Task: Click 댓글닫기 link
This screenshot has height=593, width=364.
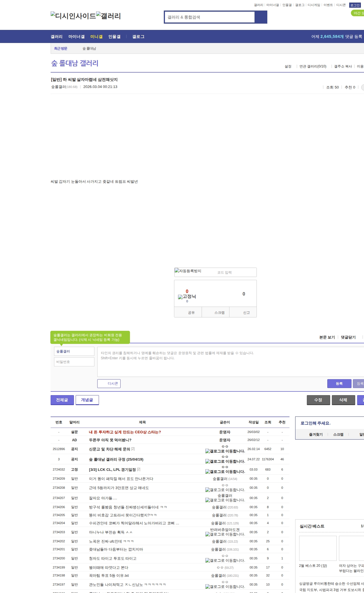Action: 348,337
